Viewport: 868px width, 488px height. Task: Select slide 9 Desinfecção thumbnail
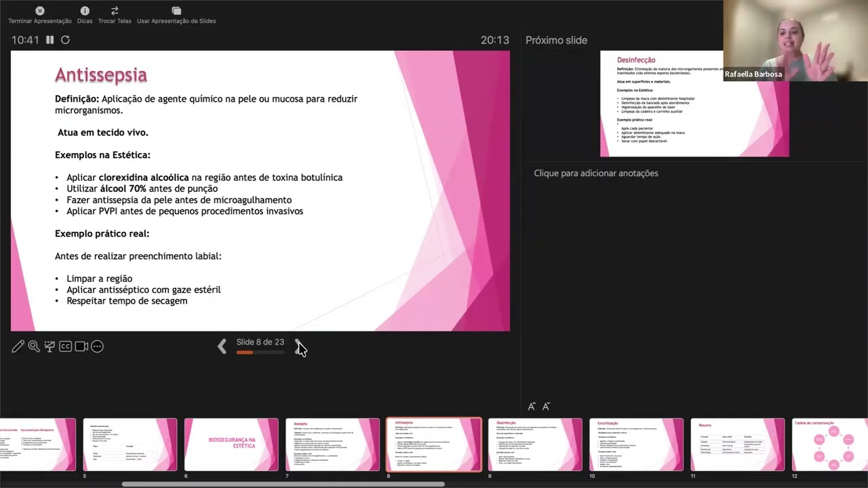coord(535,445)
